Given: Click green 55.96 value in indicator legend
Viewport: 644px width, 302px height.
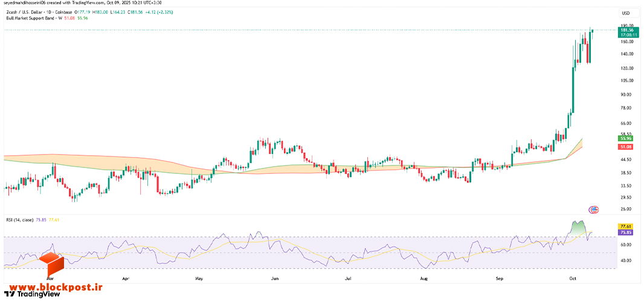Looking at the screenshot, I should point(83,18).
